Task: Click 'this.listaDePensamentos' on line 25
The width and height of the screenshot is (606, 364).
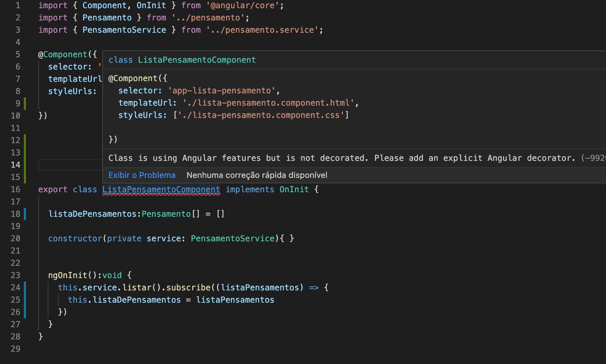Action: tap(124, 300)
